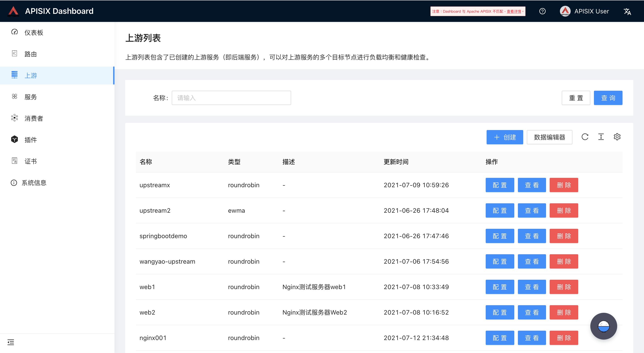Select 插件 plugins in the sidebar

[30, 140]
